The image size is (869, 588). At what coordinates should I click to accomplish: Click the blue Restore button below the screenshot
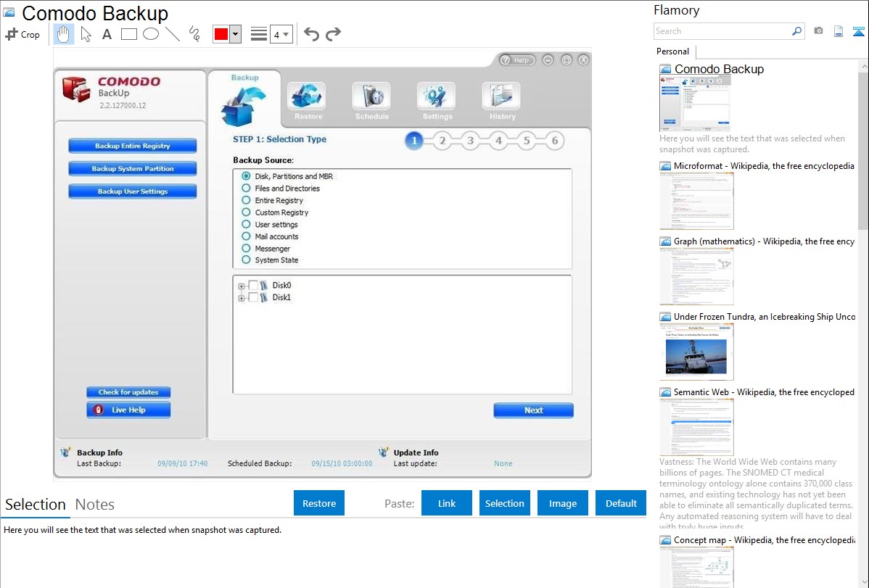pyautogui.click(x=319, y=503)
